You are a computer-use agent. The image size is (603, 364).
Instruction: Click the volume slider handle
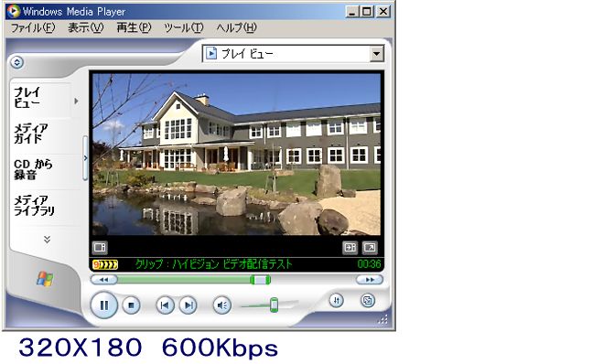274,305
